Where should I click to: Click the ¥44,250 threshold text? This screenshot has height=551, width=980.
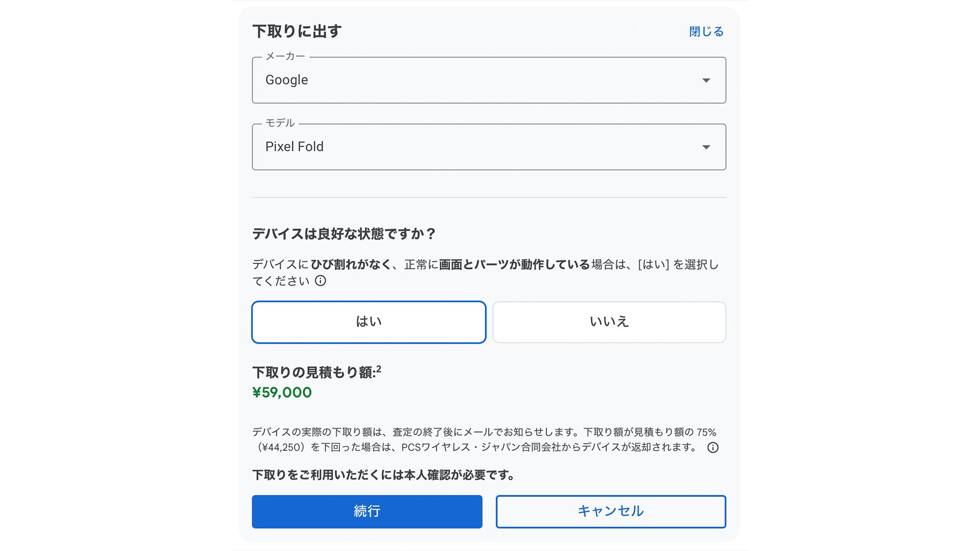pos(281,447)
